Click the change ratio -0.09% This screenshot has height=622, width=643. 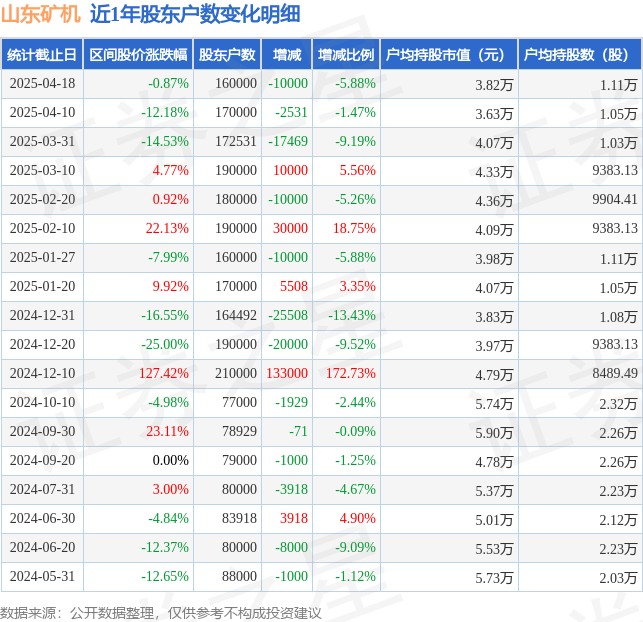(355, 431)
